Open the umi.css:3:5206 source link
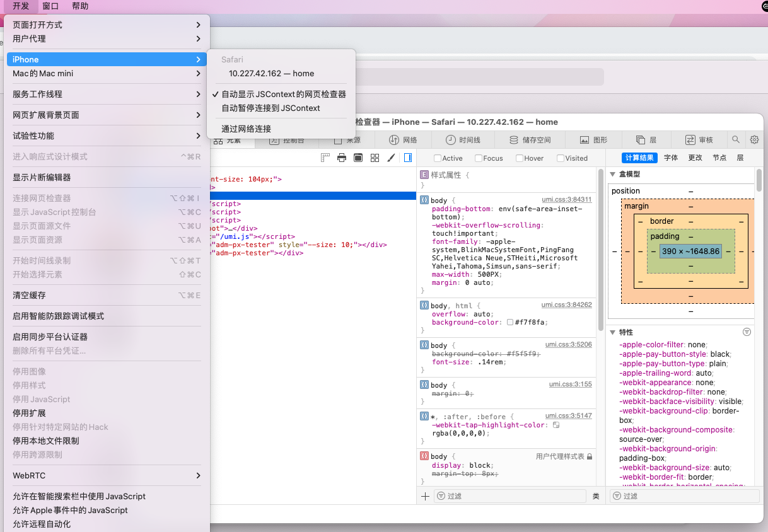This screenshot has height=532, width=768. (x=569, y=344)
